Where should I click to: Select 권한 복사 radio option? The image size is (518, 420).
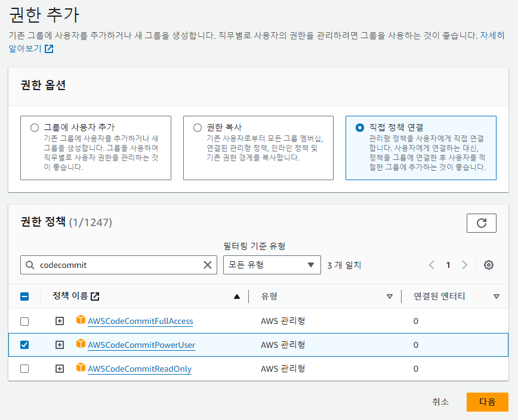click(x=198, y=128)
